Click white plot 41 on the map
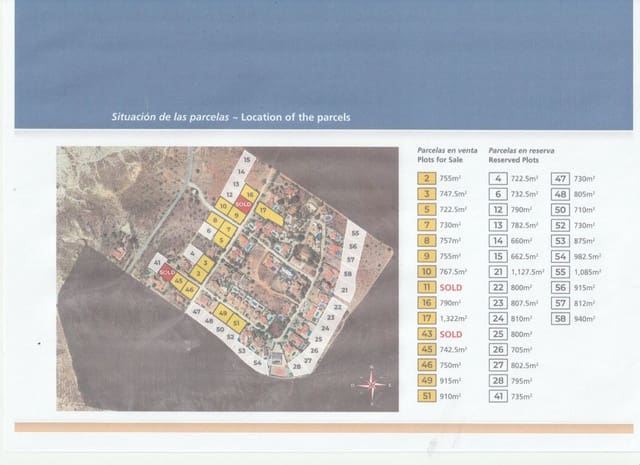The width and height of the screenshot is (640, 465). [158, 263]
